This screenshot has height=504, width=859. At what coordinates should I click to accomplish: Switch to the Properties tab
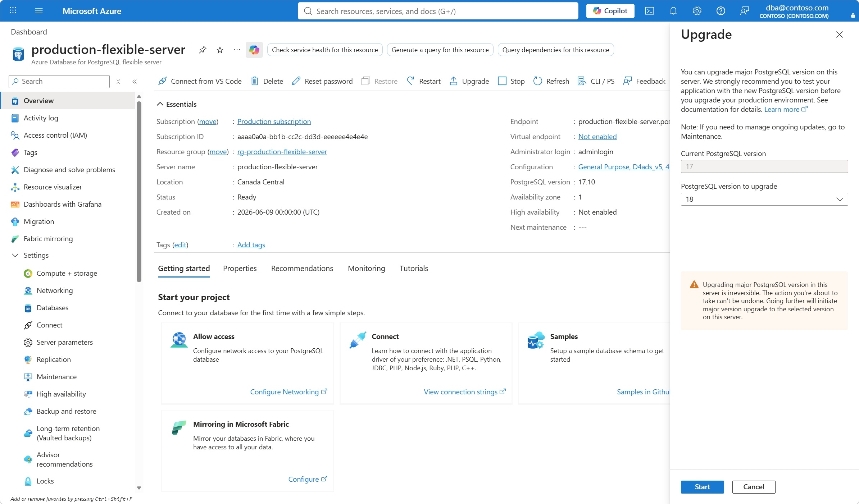pyautogui.click(x=240, y=269)
